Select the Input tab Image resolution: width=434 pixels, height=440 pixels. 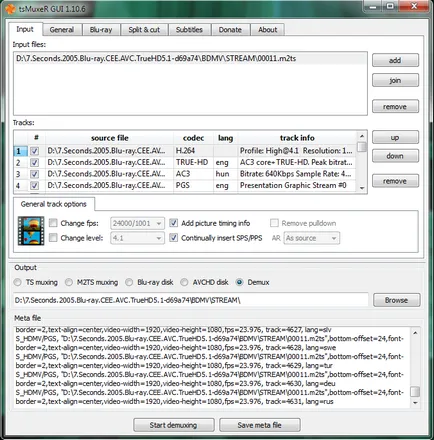point(25,29)
